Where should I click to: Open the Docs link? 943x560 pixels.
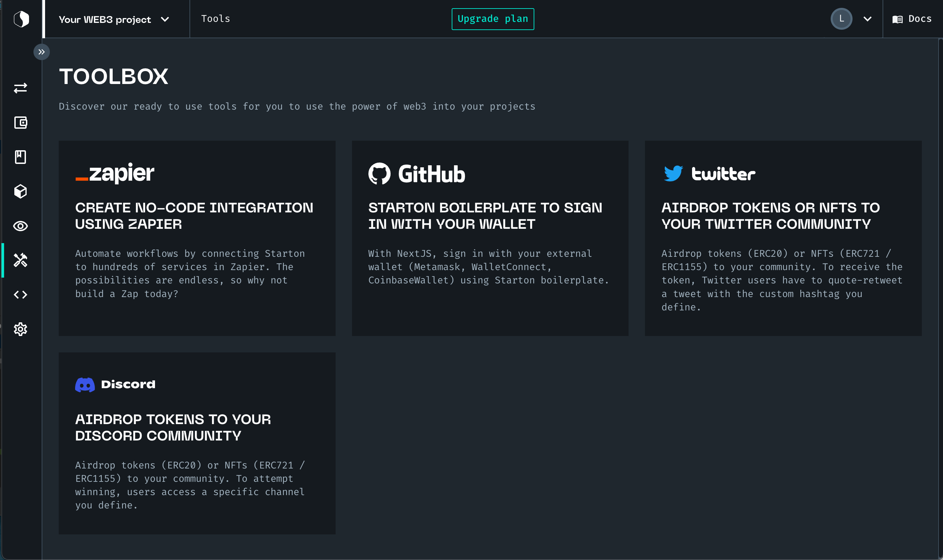pyautogui.click(x=912, y=19)
